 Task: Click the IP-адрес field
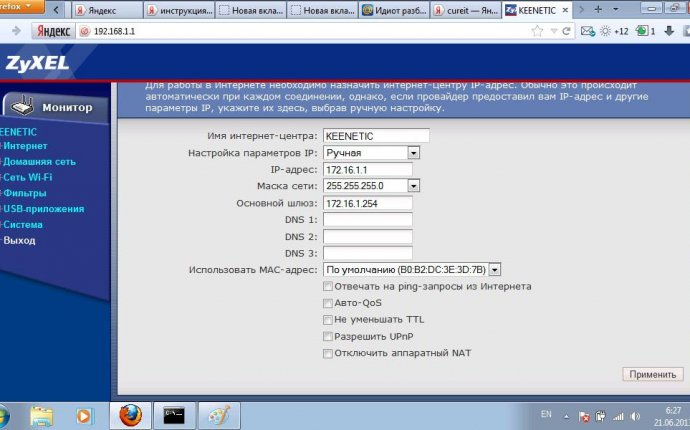coord(368,169)
